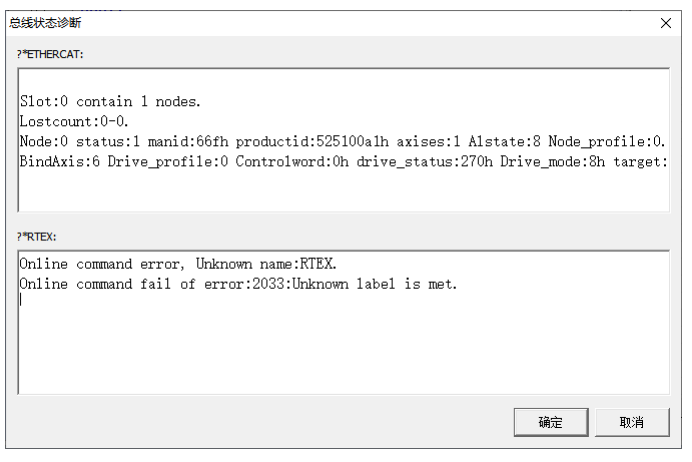Click the Node_profile:0 text

pos(606,142)
